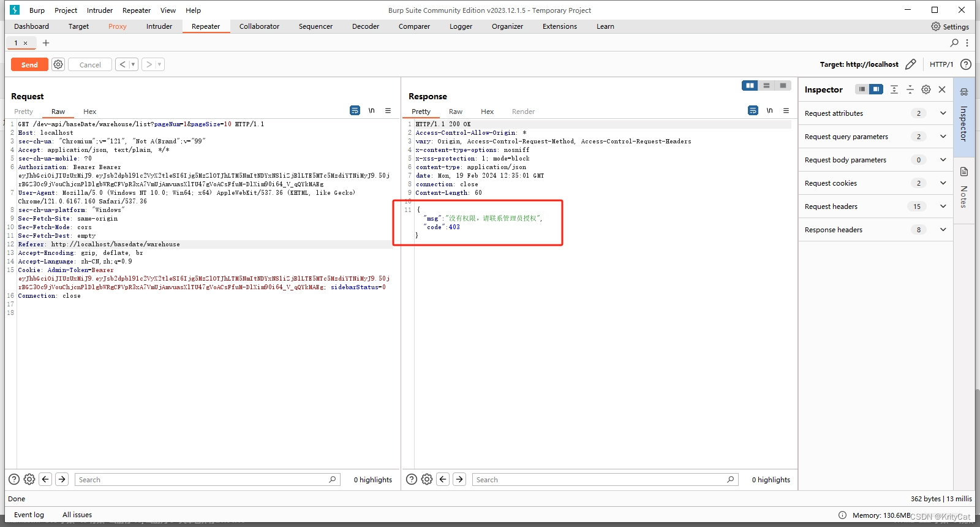This screenshot has height=527, width=980.
Task: Close Repeater tab 1
Action: click(25, 43)
